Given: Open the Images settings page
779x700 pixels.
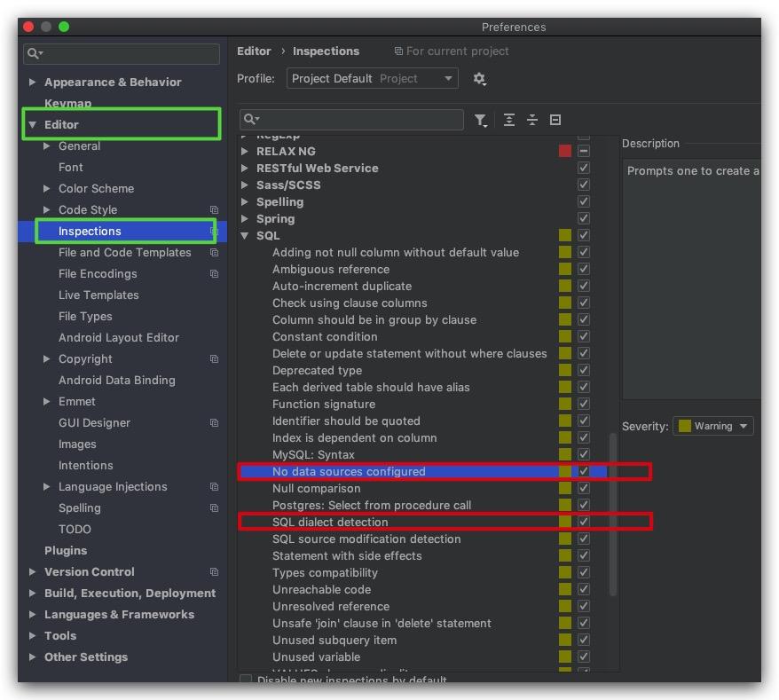Looking at the screenshot, I should pos(77,444).
